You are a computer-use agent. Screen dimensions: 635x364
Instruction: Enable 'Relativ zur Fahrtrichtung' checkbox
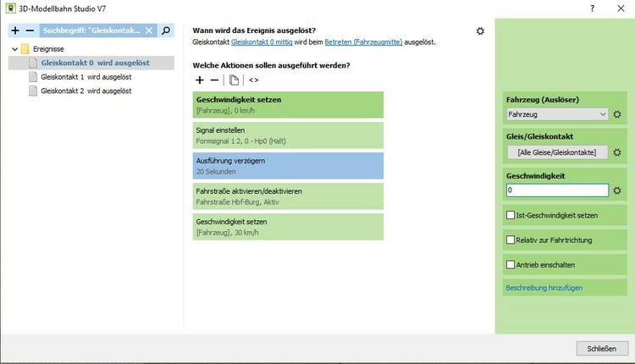(x=511, y=240)
